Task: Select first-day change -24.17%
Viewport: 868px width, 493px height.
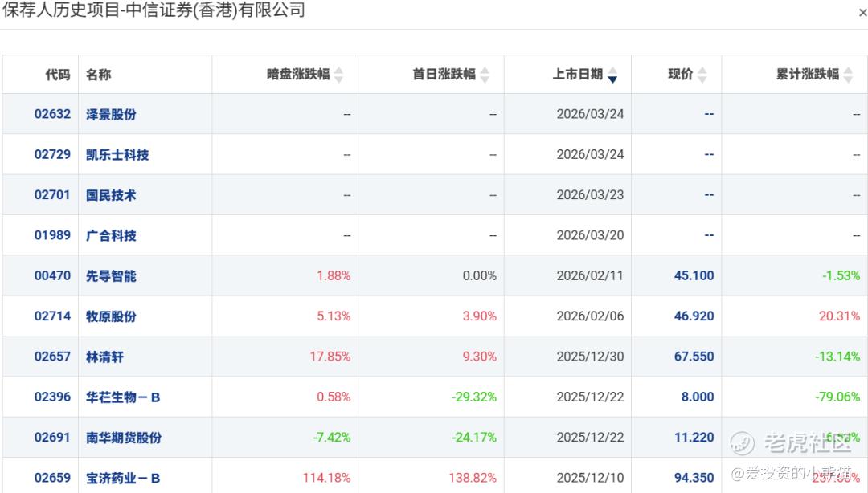Action: point(474,437)
